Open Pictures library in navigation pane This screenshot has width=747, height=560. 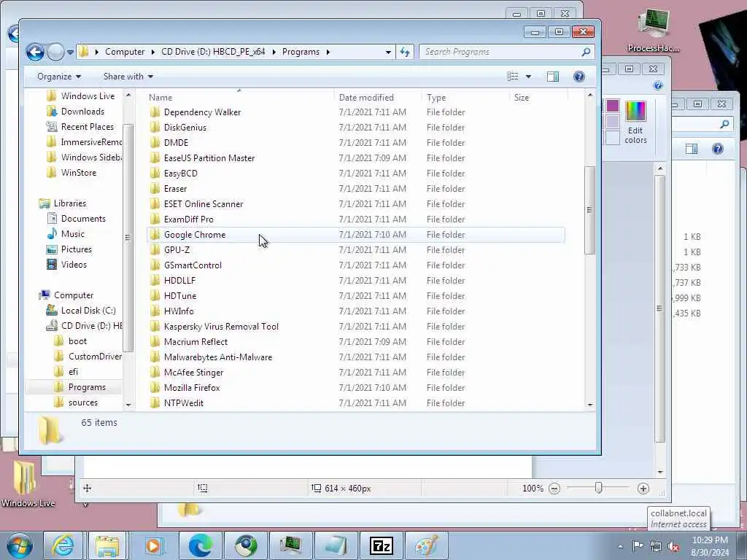coord(76,249)
